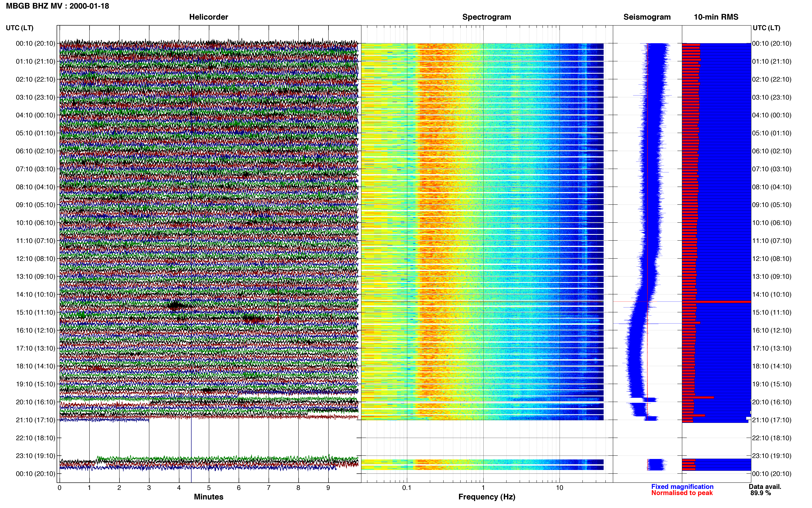Select '02:10 (22:10)' on the RMS time axis

[772, 79]
